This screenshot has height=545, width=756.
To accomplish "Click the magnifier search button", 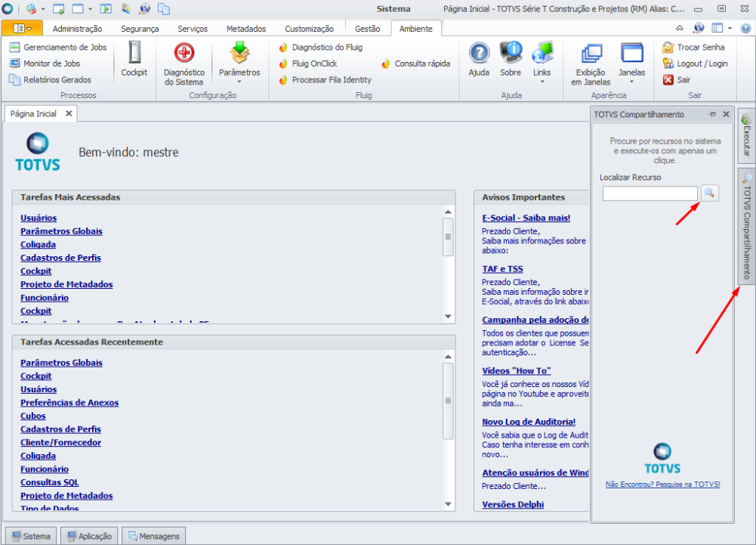I will [709, 193].
